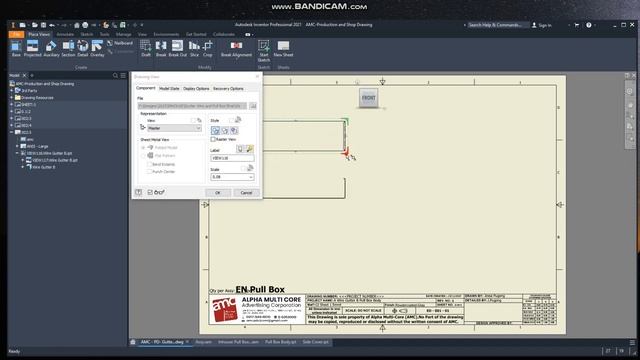Select the Crop tool

[x=208, y=49]
